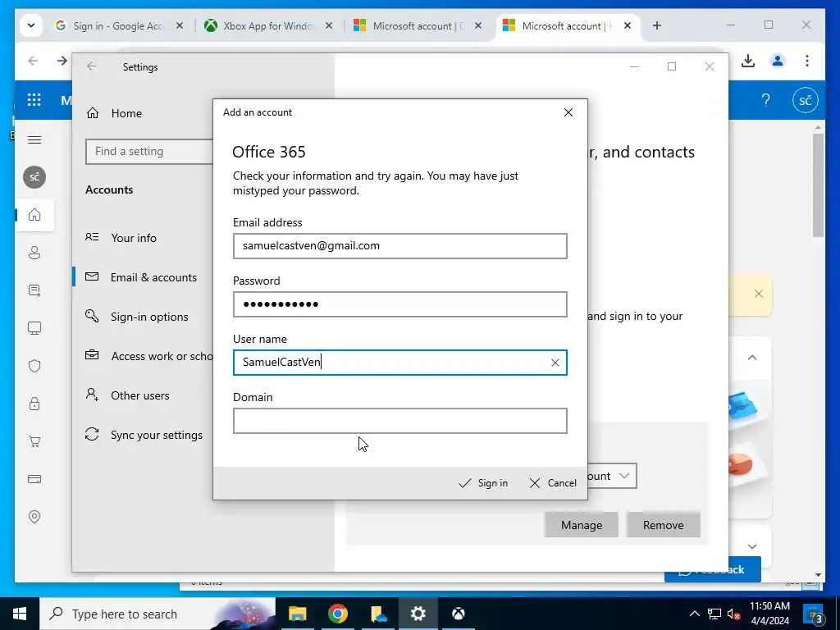Open Chrome three-dot menu
The image size is (840, 630).
[x=807, y=61]
